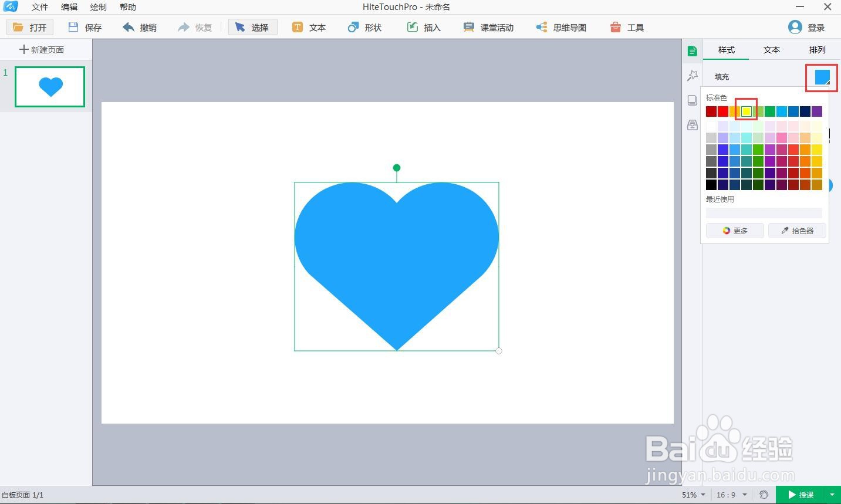This screenshot has width=841, height=504.
Task: Select the Shapes tool in the toolbar
Action: [364, 27]
